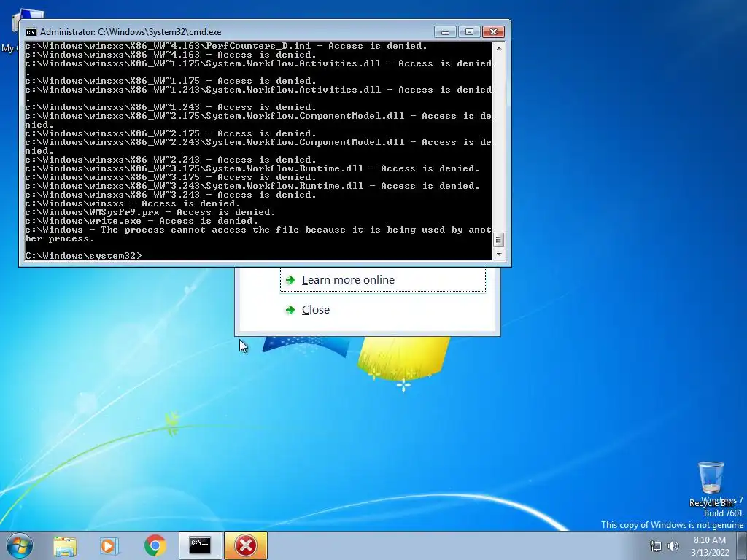The width and height of the screenshot is (747, 560).
Task: Maximize the cmd.exe window
Action: click(469, 32)
